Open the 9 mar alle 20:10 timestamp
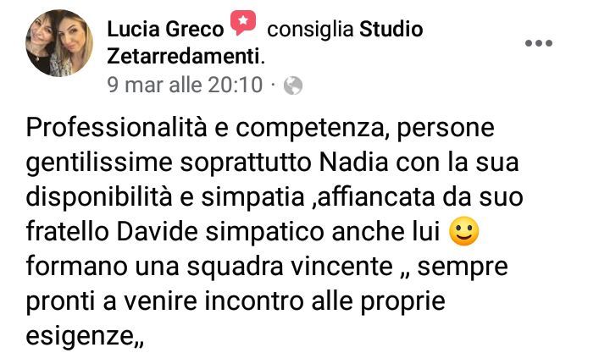The height and width of the screenshot is (364, 610). coord(185,85)
